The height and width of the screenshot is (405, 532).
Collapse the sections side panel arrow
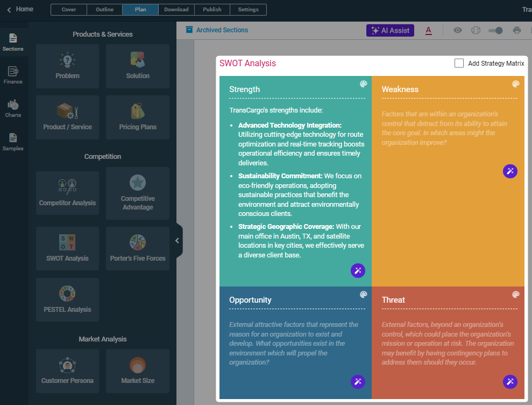click(x=177, y=241)
